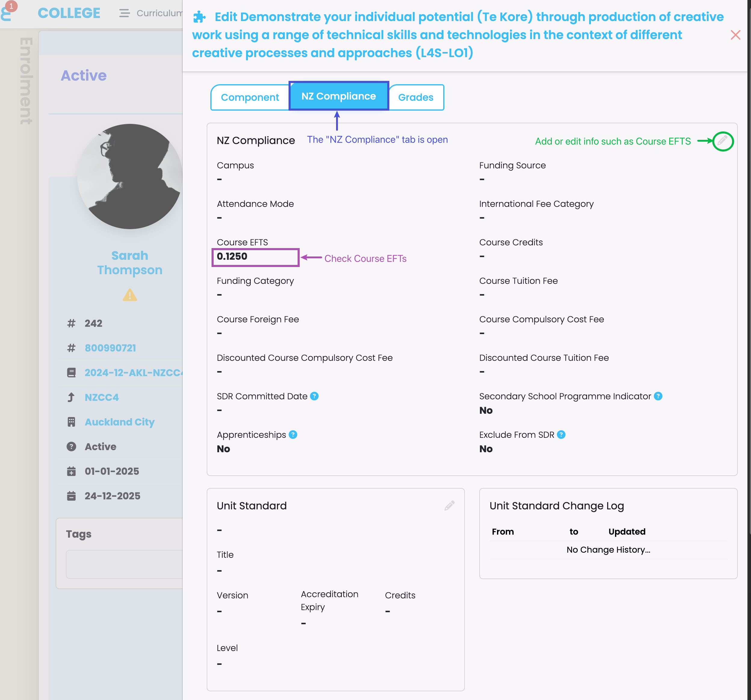Open the NZCC4 programme link
Image resolution: width=751 pixels, height=700 pixels.
point(102,397)
